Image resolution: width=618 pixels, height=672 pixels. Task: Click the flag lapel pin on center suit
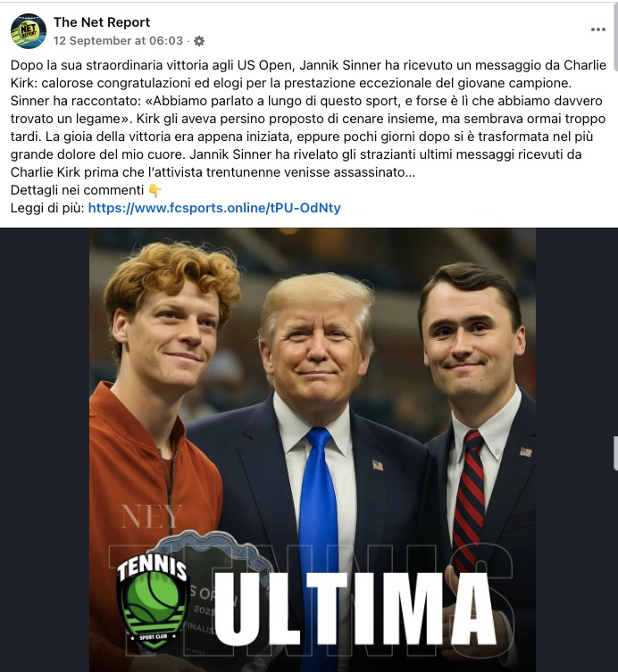coord(378,465)
